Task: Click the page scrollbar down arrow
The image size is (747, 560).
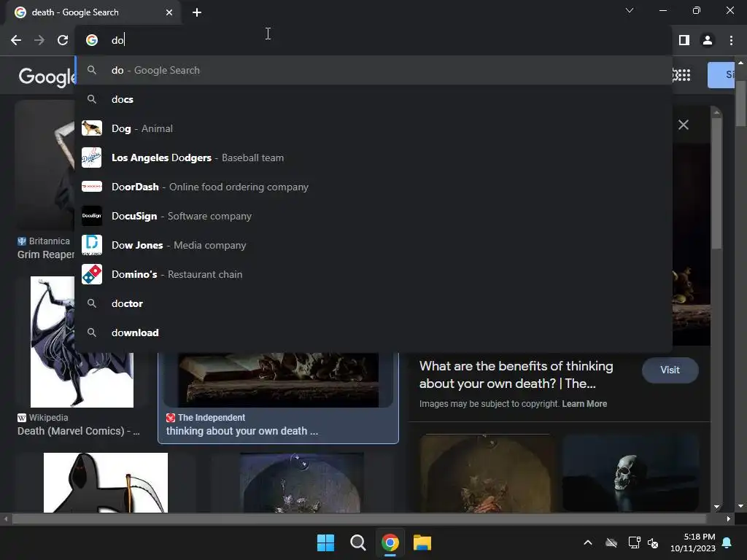Action: [x=740, y=506]
